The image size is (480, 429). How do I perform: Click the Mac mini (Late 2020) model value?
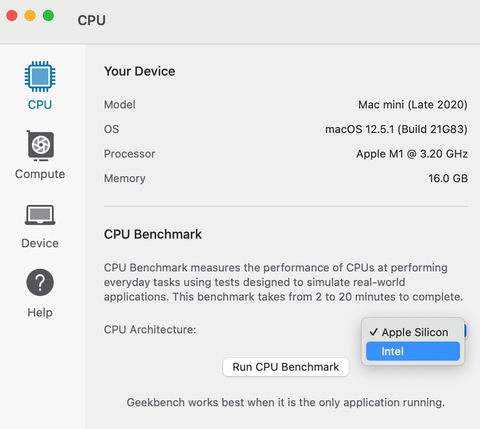point(413,105)
